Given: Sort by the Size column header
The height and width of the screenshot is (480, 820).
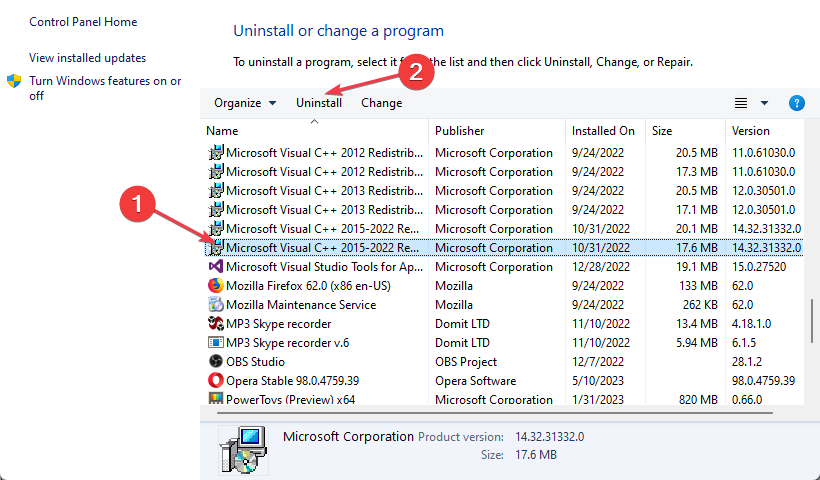Looking at the screenshot, I should pyautogui.click(x=685, y=131).
